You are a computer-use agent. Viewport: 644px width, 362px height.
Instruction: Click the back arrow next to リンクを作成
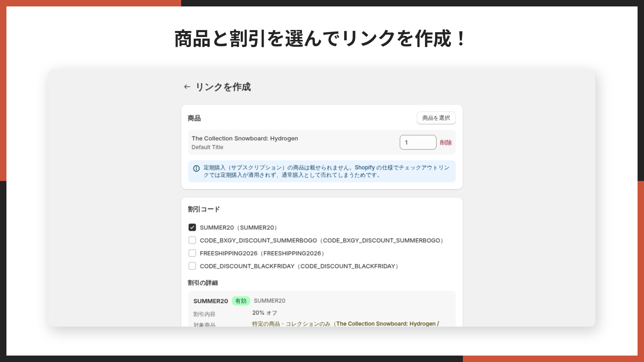pos(187,86)
